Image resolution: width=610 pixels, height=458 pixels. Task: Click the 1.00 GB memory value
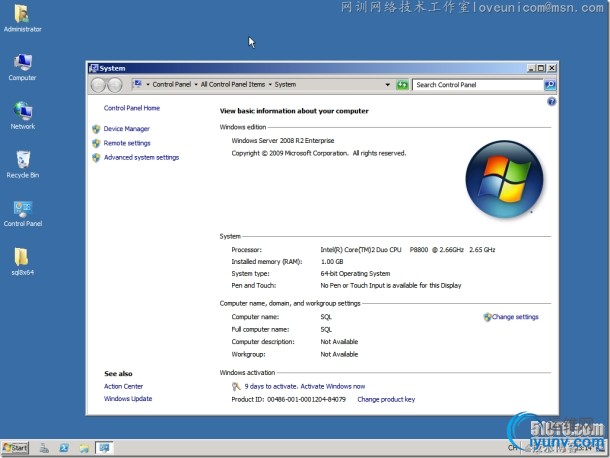click(332, 261)
